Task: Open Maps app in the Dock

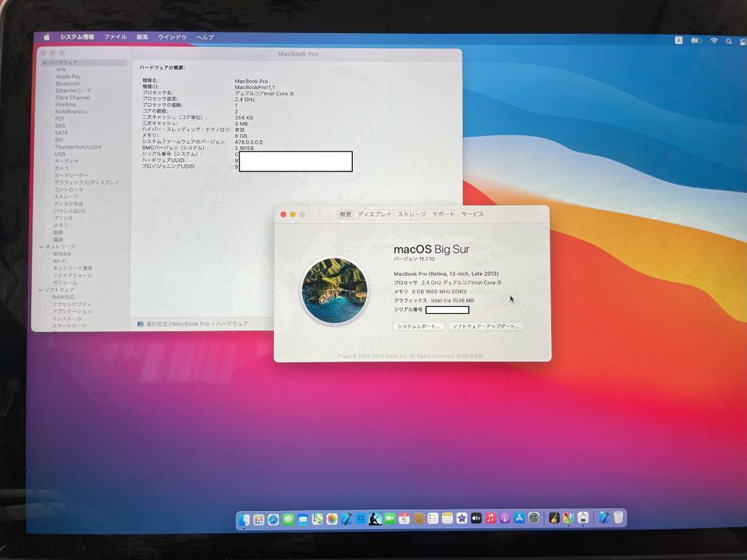Action: tap(317, 519)
